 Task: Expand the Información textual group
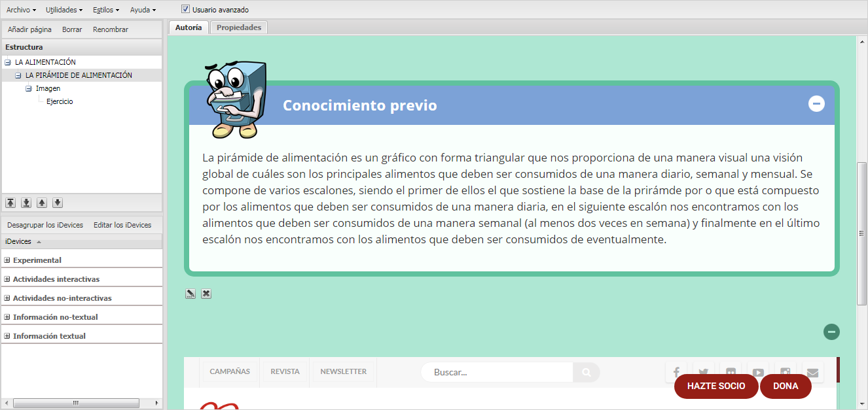[x=7, y=336]
